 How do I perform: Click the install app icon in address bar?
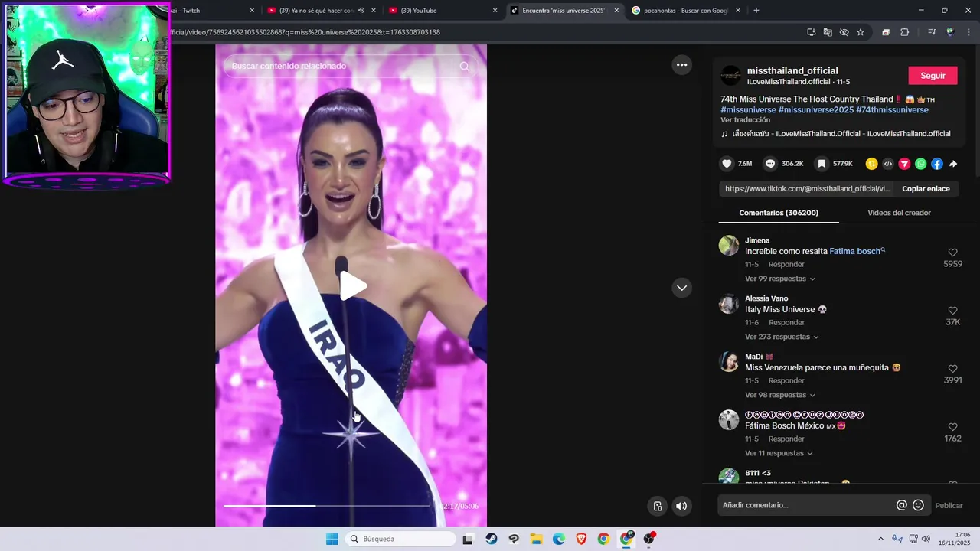[x=811, y=32]
